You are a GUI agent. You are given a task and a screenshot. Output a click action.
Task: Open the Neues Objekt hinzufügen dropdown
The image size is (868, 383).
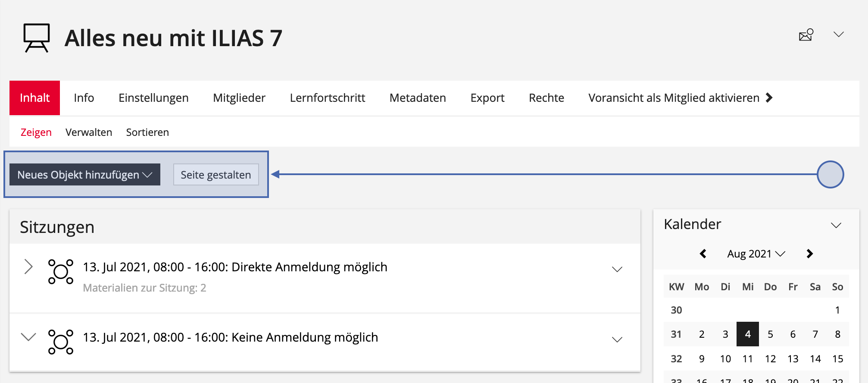[85, 175]
